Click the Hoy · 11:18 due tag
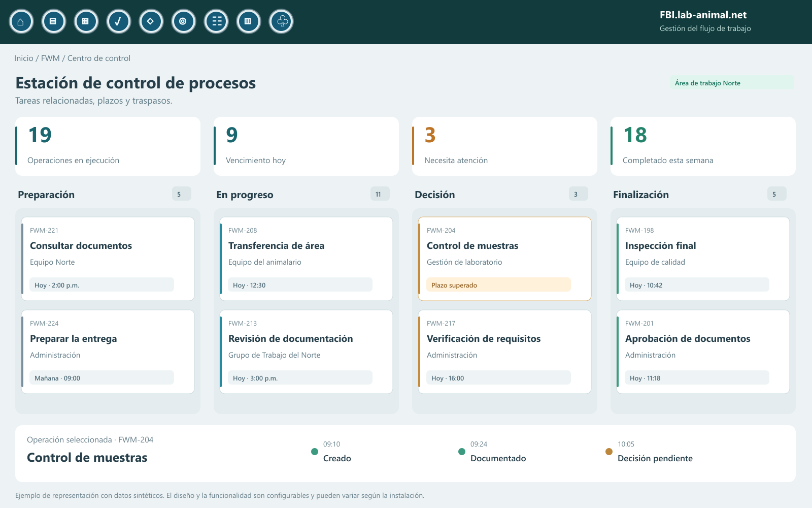The width and height of the screenshot is (812, 508). tap(697, 378)
